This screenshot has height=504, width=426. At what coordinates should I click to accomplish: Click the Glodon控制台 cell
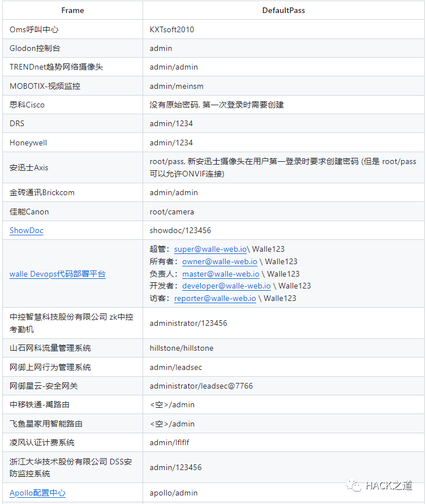click(72, 48)
